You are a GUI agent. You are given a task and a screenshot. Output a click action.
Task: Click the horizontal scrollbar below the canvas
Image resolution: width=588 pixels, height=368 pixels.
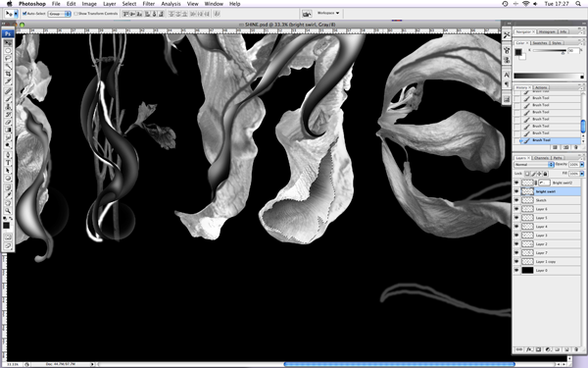tap(400, 364)
